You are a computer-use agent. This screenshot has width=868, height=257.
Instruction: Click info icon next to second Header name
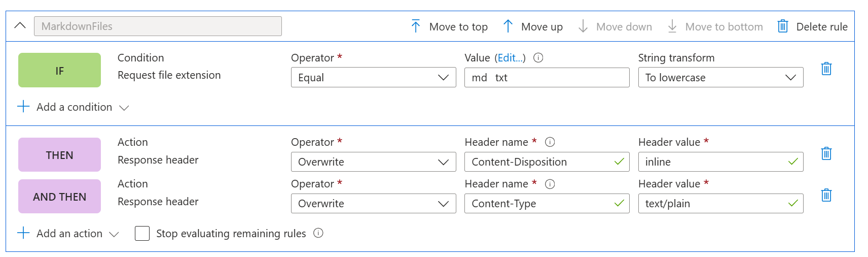pos(550,184)
